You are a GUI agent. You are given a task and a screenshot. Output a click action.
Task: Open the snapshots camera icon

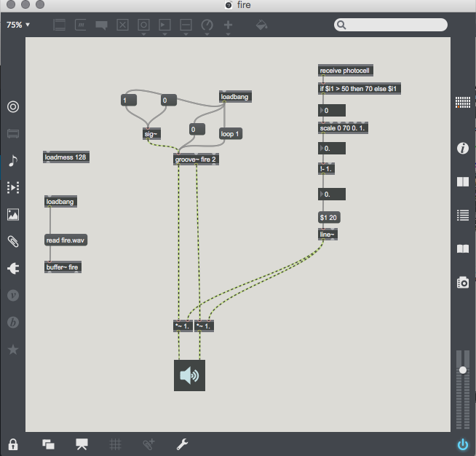(463, 282)
